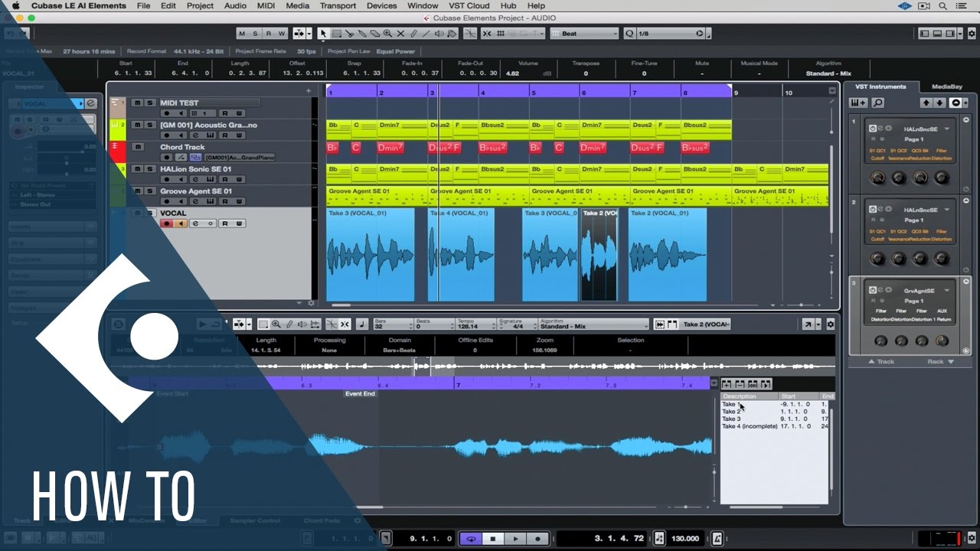Click the Quantize Q icon

point(629,34)
